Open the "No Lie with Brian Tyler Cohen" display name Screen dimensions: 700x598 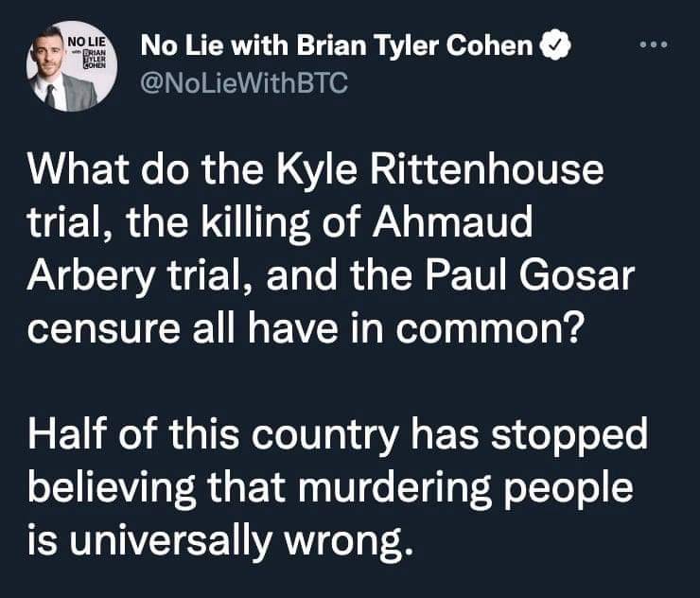point(336,45)
